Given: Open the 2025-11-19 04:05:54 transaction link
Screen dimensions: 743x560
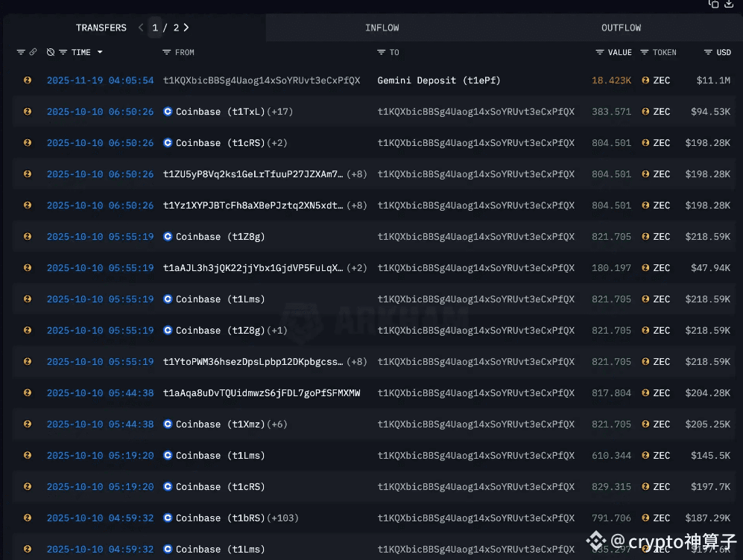Looking at the screenshot, I should (100, 80).
